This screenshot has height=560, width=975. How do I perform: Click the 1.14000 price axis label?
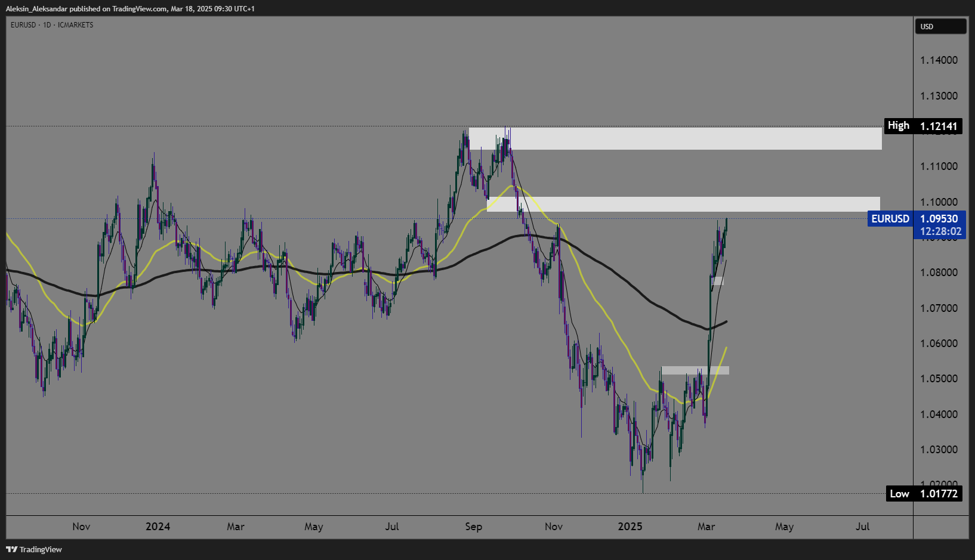(x=939, y=60)
